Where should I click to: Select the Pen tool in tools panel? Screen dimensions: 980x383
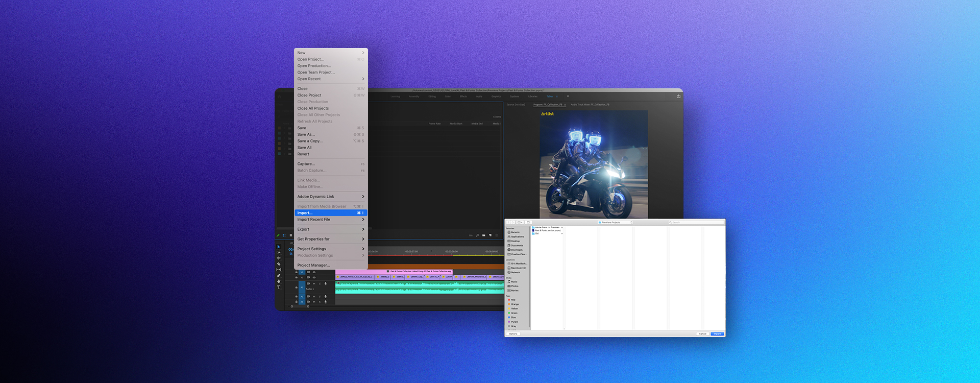coord(279,276)
